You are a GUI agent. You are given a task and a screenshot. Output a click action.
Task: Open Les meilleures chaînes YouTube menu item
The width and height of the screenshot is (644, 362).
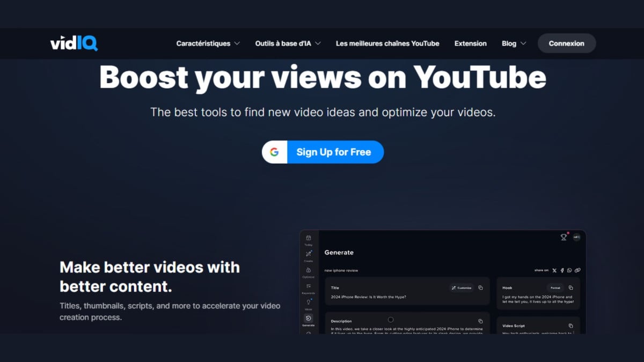coord(387,43)
